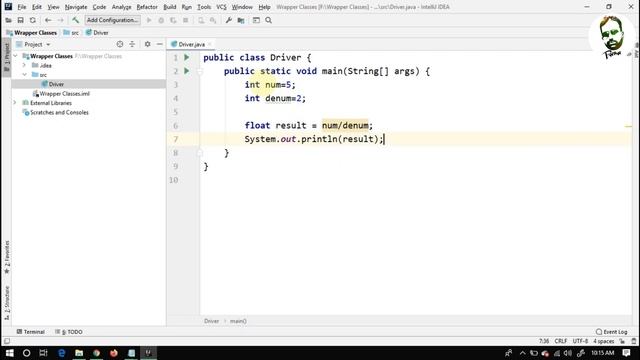Hide the Project panel with minus icon
This screenshot has width=640, height=360.
pyautogui.click(x=160, y=44)
